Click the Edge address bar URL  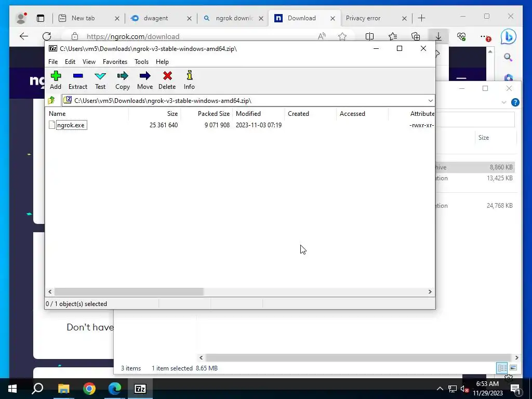(133, 36)
